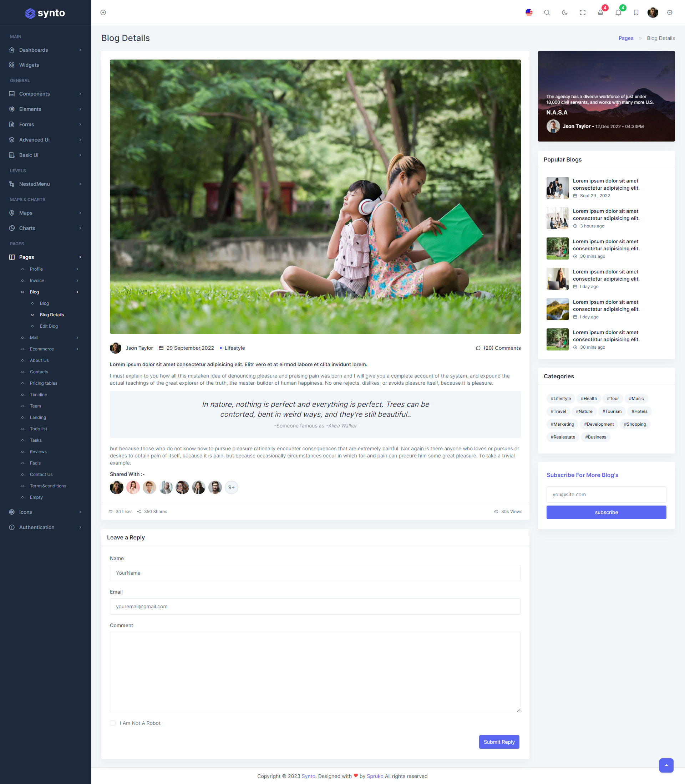Viewport: 685px width, 784px height.
Task: Select US flag language icon
Action: (x=529, y=12)
